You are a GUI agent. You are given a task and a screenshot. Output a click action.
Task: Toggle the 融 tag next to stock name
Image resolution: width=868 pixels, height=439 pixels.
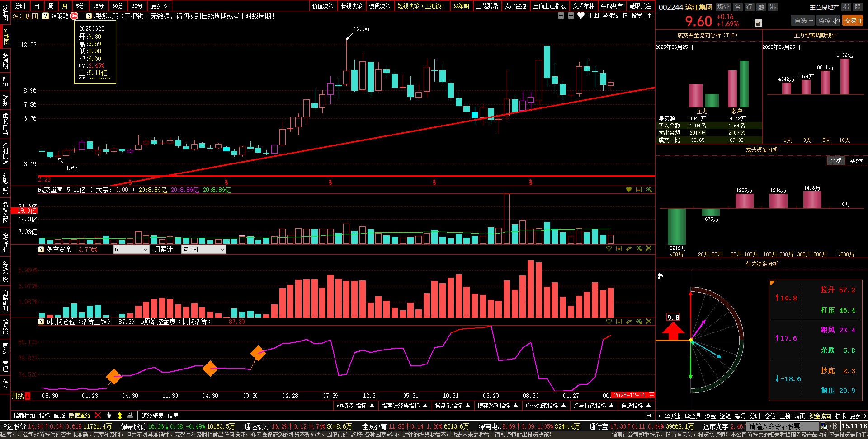pyautogui.click(x=761, y=7)
